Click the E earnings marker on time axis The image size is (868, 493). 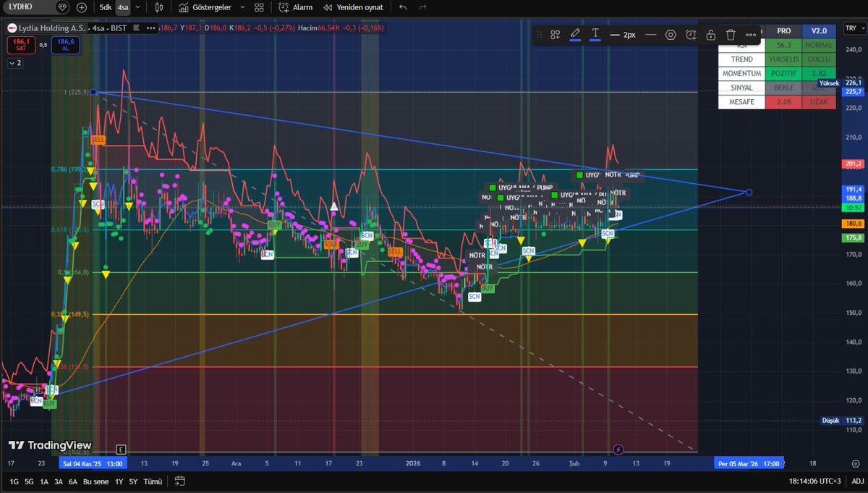click(x=121, y=450)
